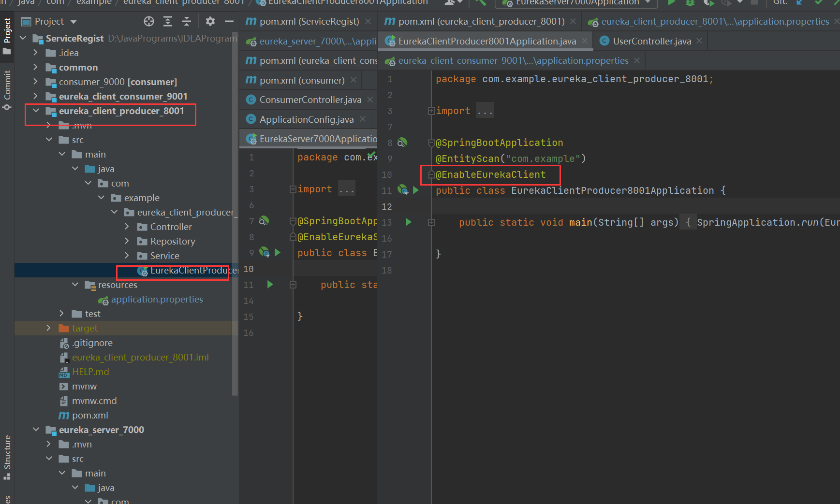Image resolution: width=840 pixels, height=504 pixels.
Task: Run class from left editor gutter line 9
Action: click(277, 252)
